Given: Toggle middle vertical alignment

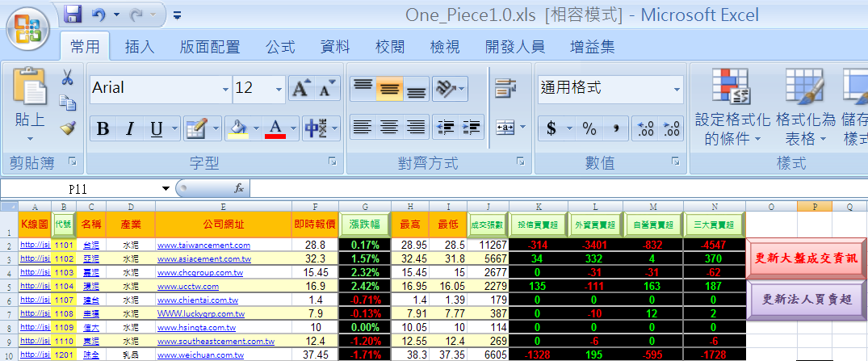Looking at the screenshot, I should 390,89.
